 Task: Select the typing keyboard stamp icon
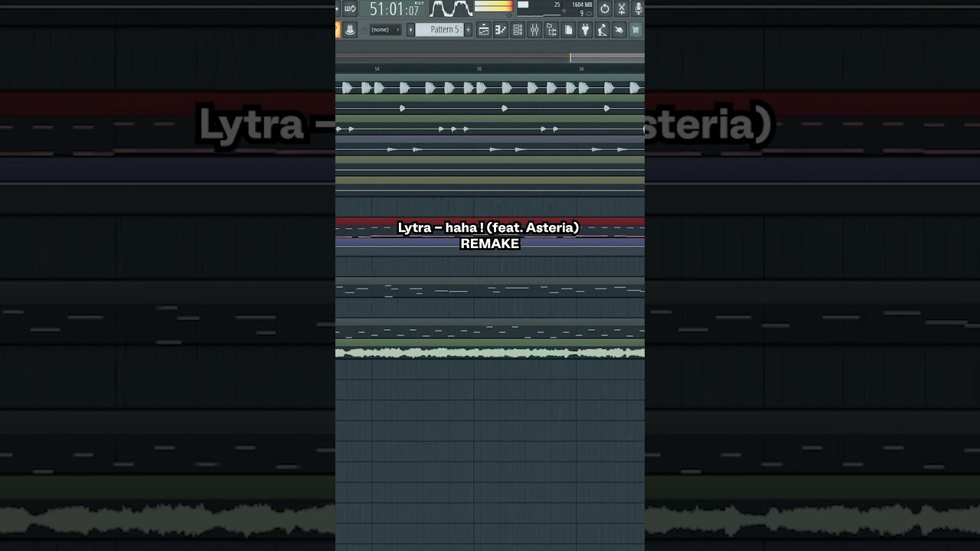[350, 29]
